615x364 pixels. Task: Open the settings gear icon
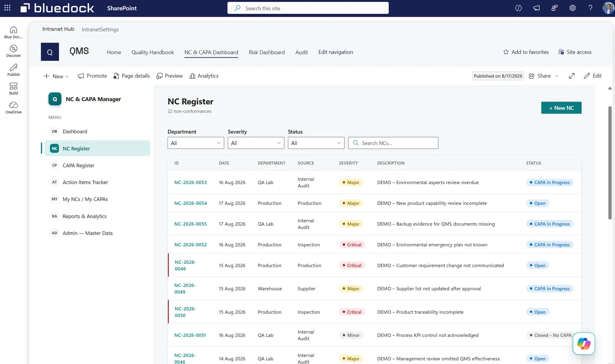[572, 8]
